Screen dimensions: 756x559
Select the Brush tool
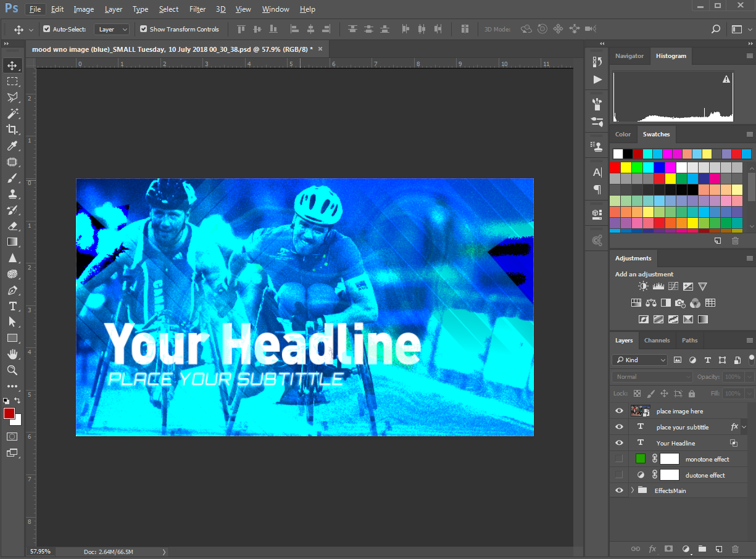(12, 178)
